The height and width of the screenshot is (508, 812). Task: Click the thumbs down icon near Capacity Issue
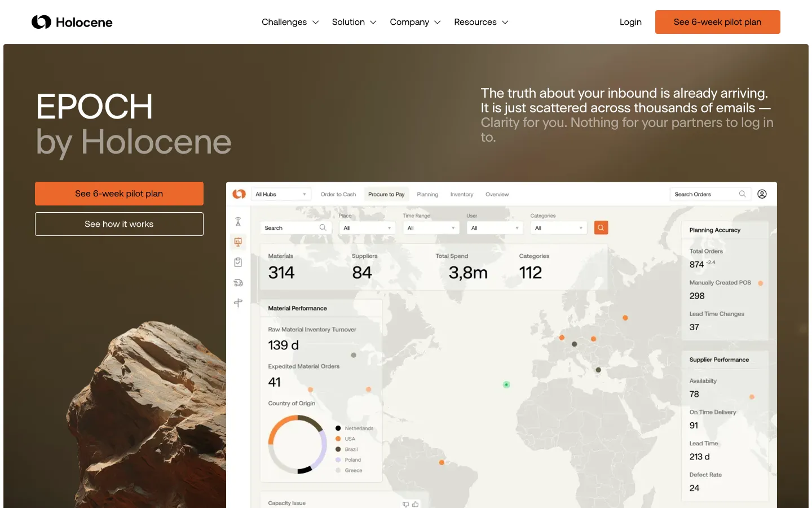coord(405,504)
